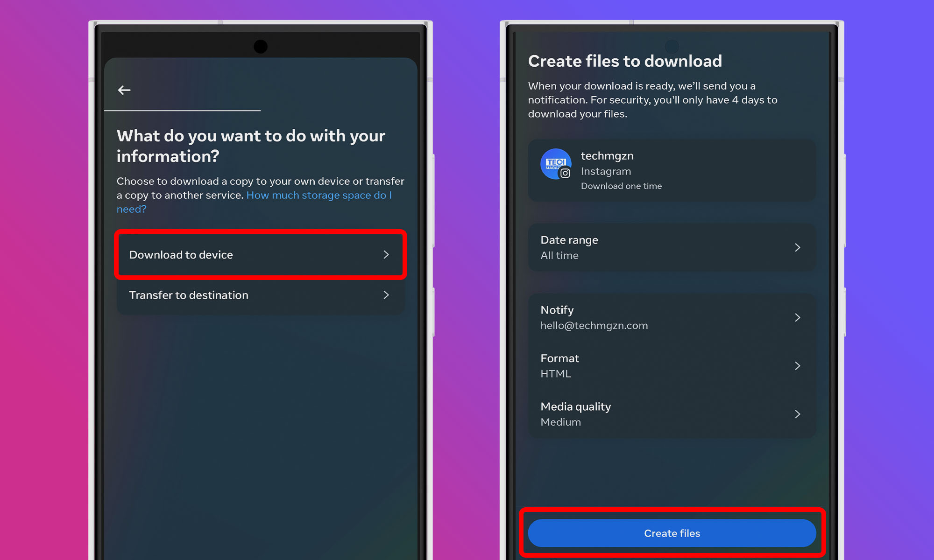Open the Date range setting

click(672, 247)
